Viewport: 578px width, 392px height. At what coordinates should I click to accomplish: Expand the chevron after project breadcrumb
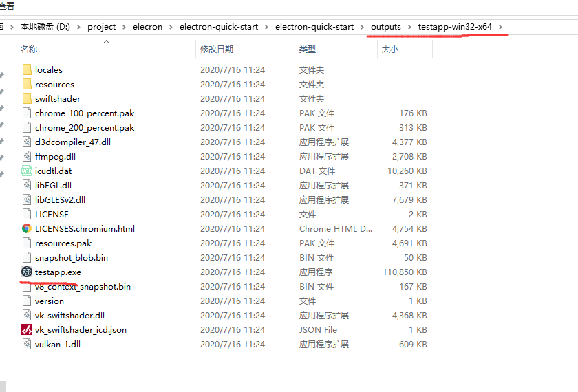[x=124, y=27]
